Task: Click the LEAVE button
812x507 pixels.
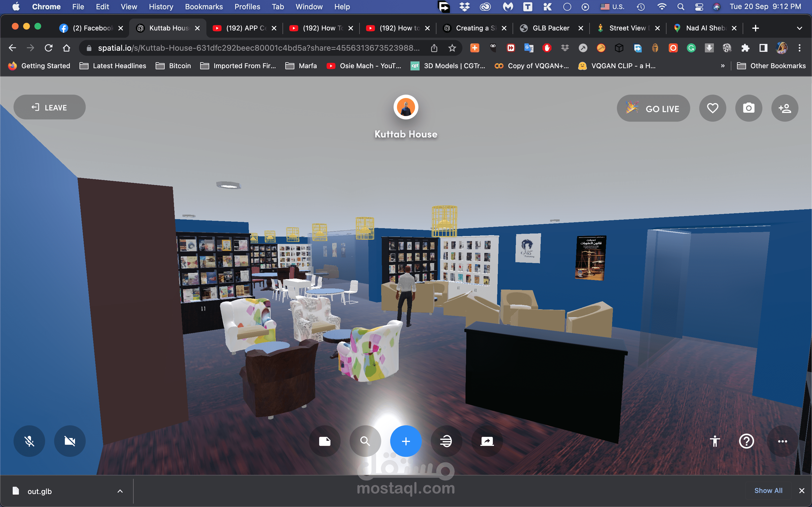Action: point(49,107)
